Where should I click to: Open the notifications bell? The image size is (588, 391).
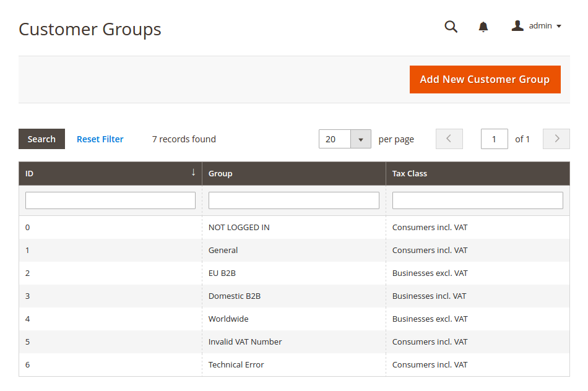pyautogui.click(x=483, y=27)
